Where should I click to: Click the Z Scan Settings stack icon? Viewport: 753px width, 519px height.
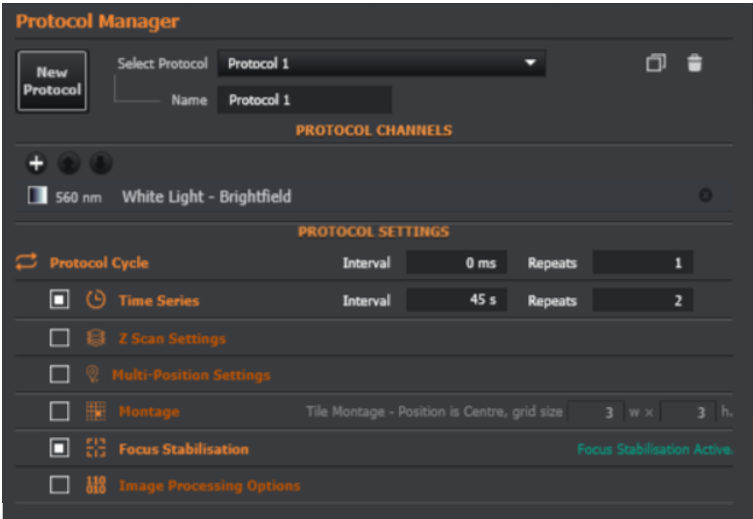96,338
